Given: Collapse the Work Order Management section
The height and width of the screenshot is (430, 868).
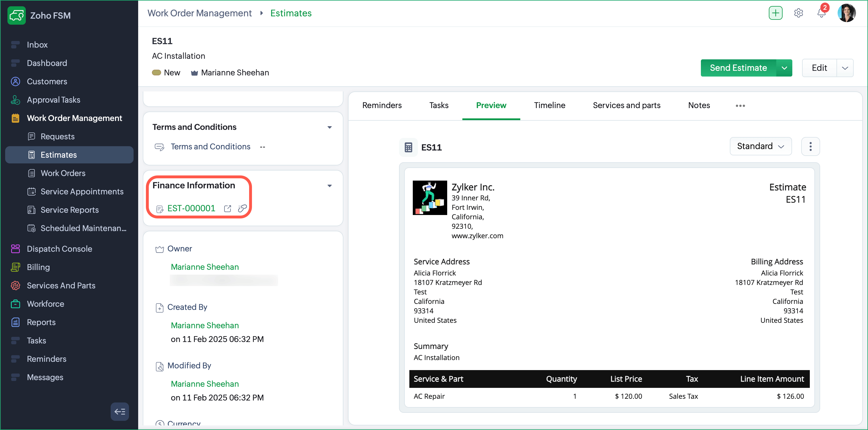Looking at the screenshot, I should (x=74, y=118).
